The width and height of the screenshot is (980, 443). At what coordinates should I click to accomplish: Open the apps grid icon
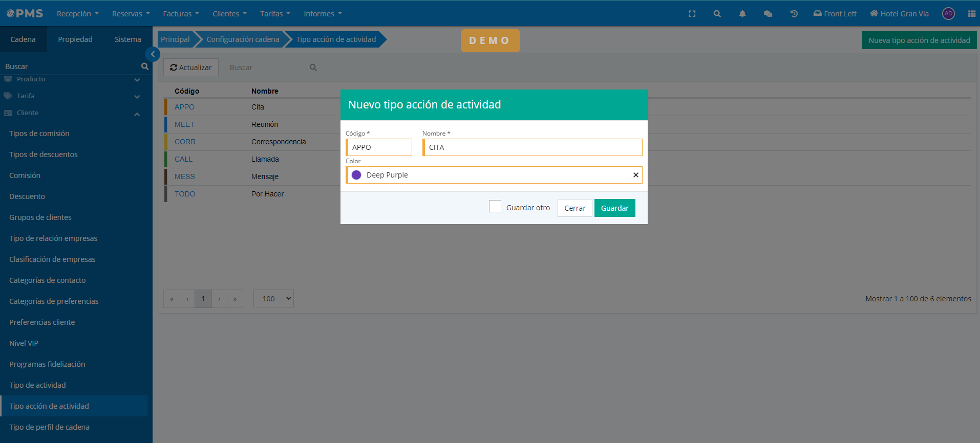click(971, 14)
